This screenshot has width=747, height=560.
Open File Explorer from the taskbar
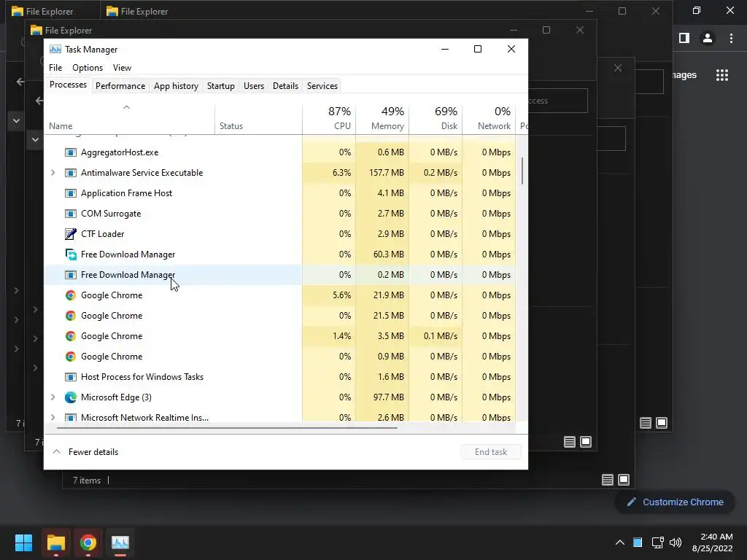(x=55, y=542)
